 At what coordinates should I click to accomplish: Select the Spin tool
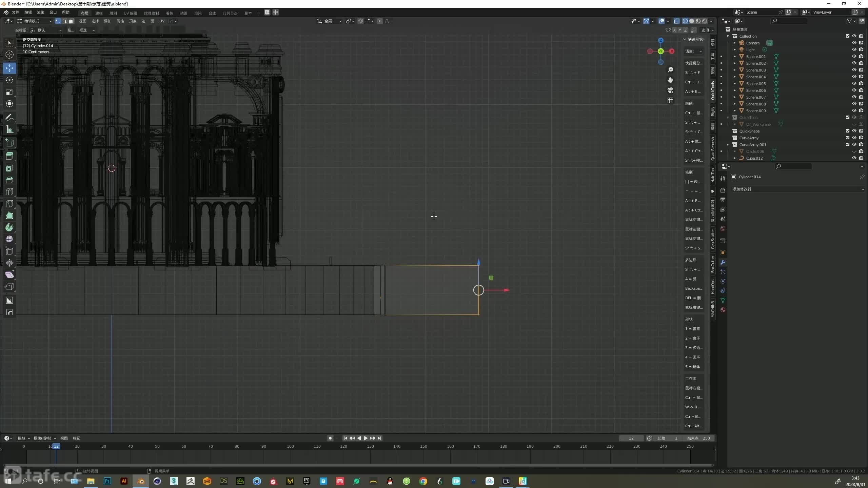(x=9, y=227)
